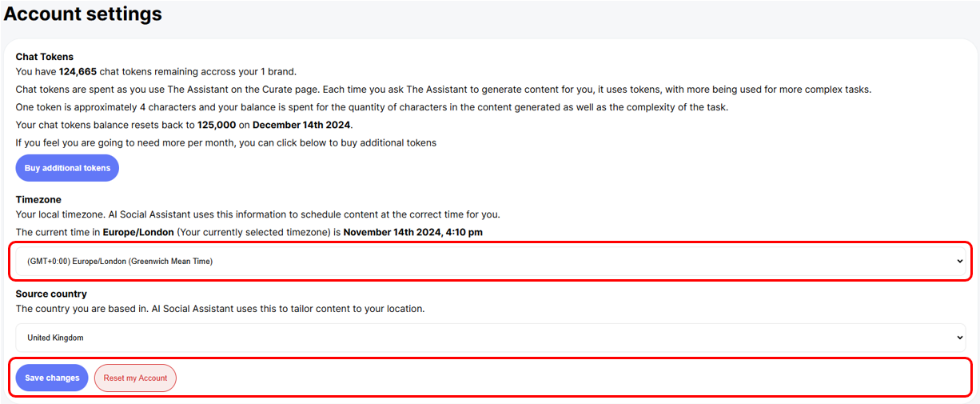980x404 pixels.
Task: Save changes to account settings
Action: point(52,378)
